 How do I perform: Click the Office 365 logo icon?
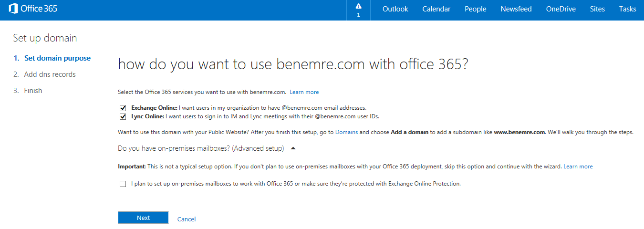pyautogui.click(x=13, y=9)
